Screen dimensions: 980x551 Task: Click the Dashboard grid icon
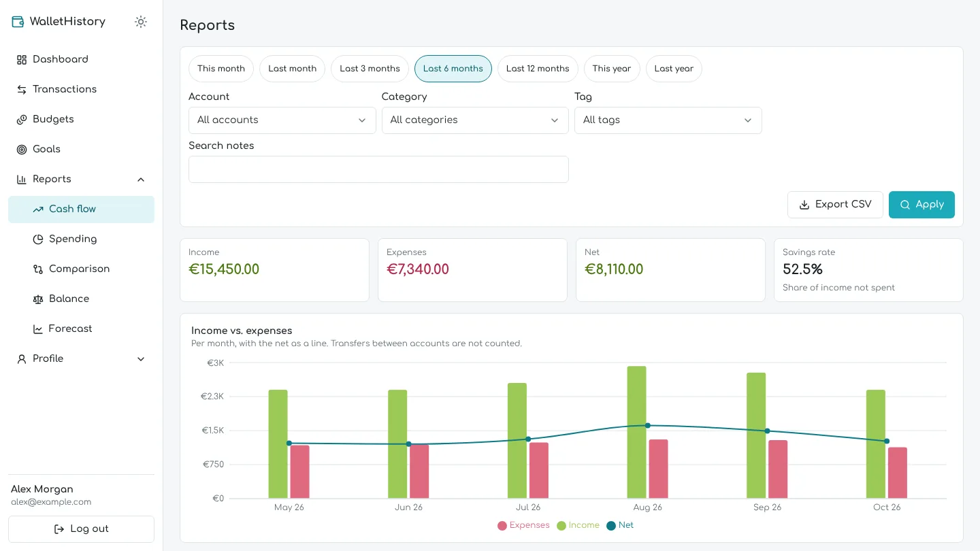(22, 60)
